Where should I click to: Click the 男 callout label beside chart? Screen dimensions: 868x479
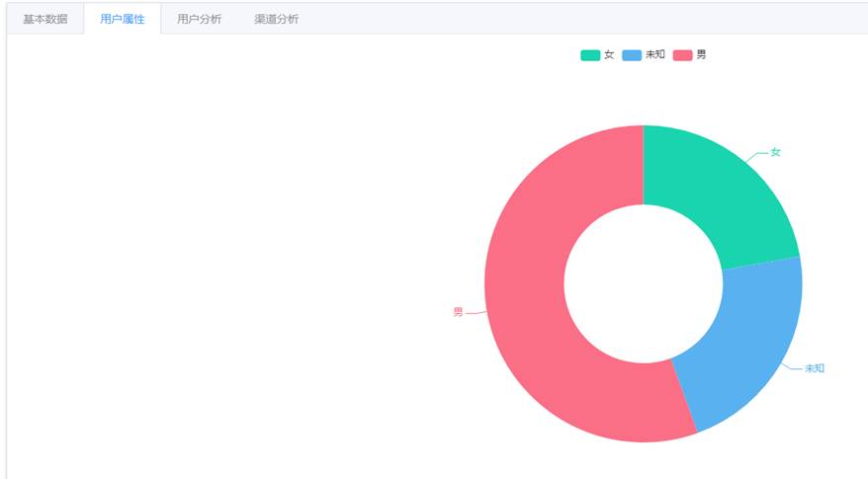click(459, 312)
